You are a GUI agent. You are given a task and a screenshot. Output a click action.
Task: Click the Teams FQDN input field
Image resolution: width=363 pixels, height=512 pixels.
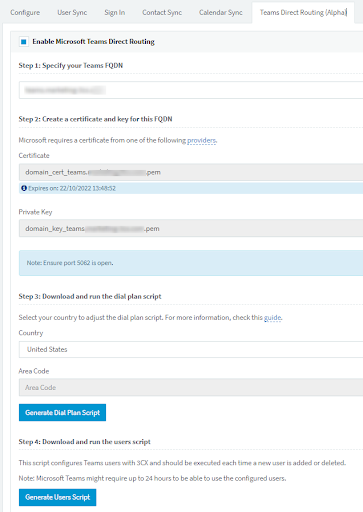(191, 90)
